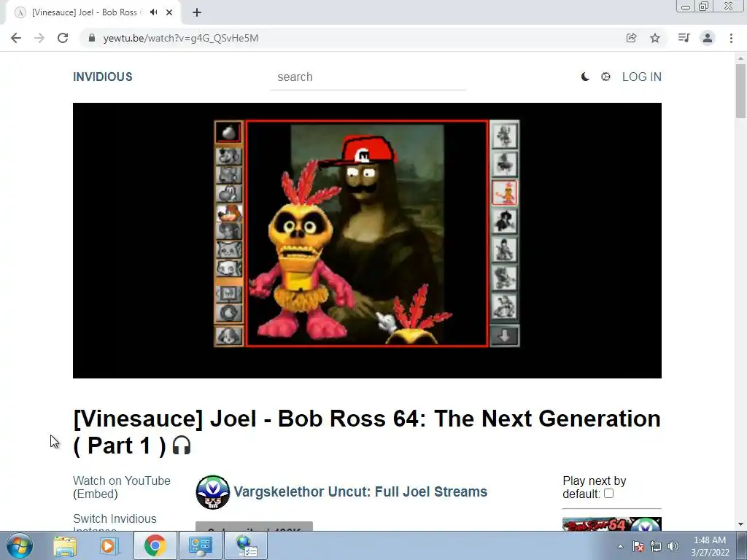
Task: Click the Vargskelethor channel avatar
Action: pos(212,492)
